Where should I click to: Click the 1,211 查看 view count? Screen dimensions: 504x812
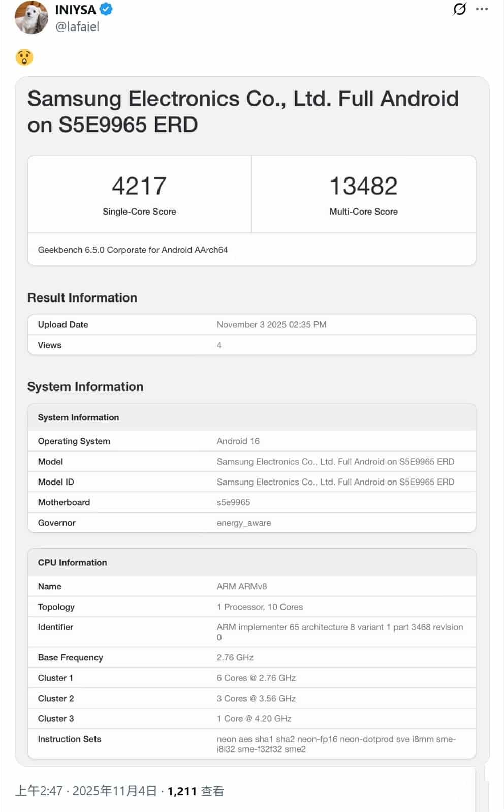196,791
